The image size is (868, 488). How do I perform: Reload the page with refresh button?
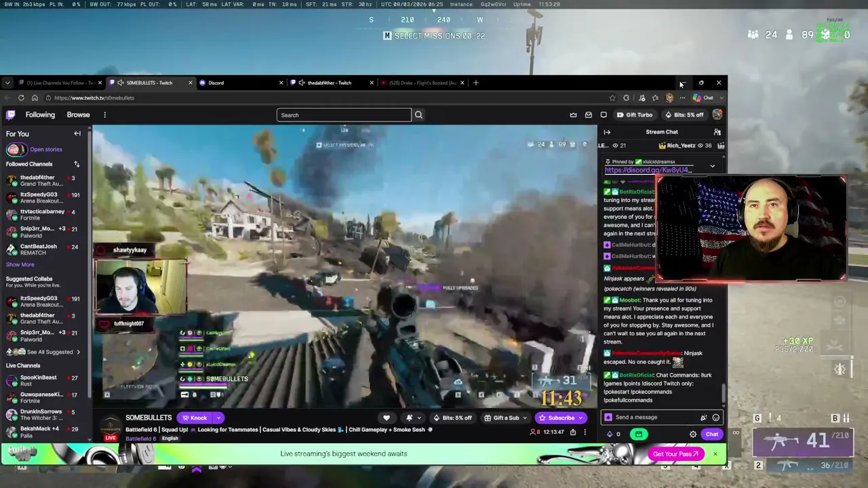(x=21, y=98)
